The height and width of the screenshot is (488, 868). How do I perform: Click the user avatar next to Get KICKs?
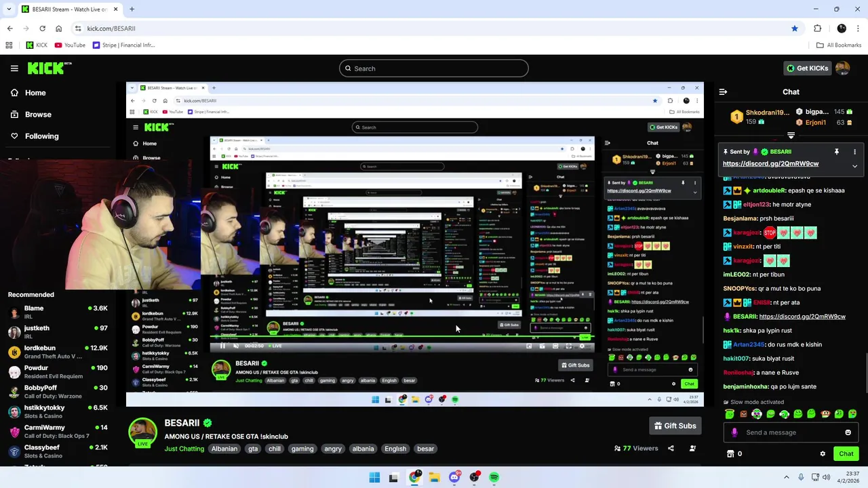842,68
